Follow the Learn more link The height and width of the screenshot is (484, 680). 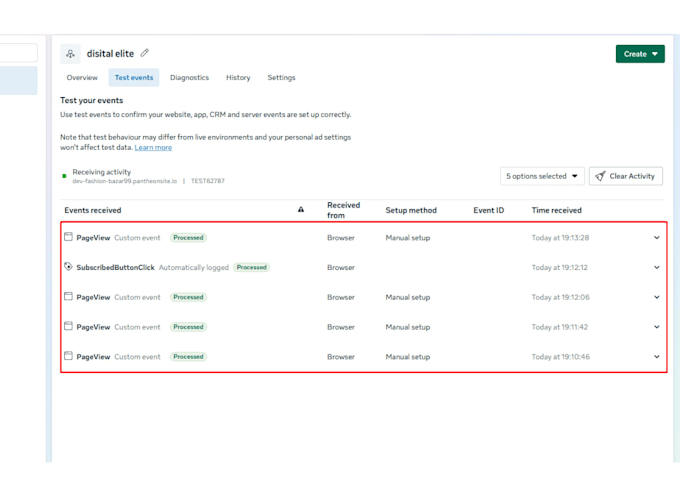point(153,147)
